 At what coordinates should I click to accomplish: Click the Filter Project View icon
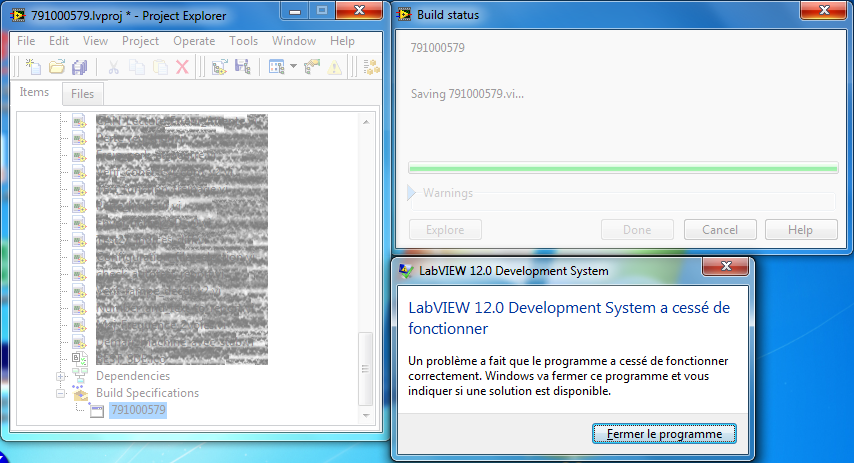[x=277, y=67]
